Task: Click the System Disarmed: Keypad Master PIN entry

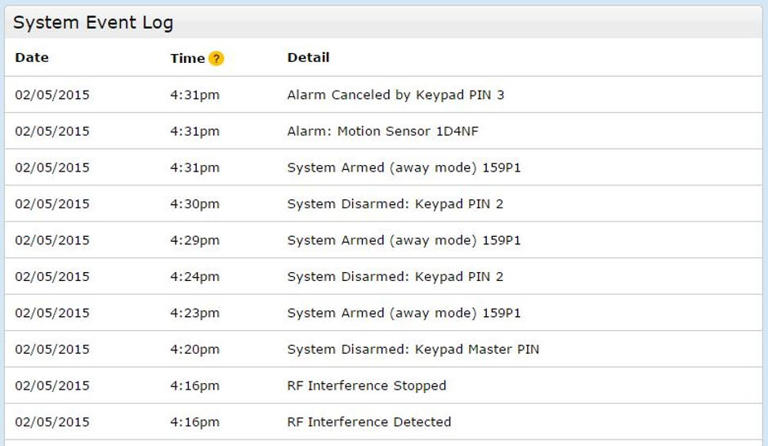Action: pyautogui.click(x=413, y=349)
